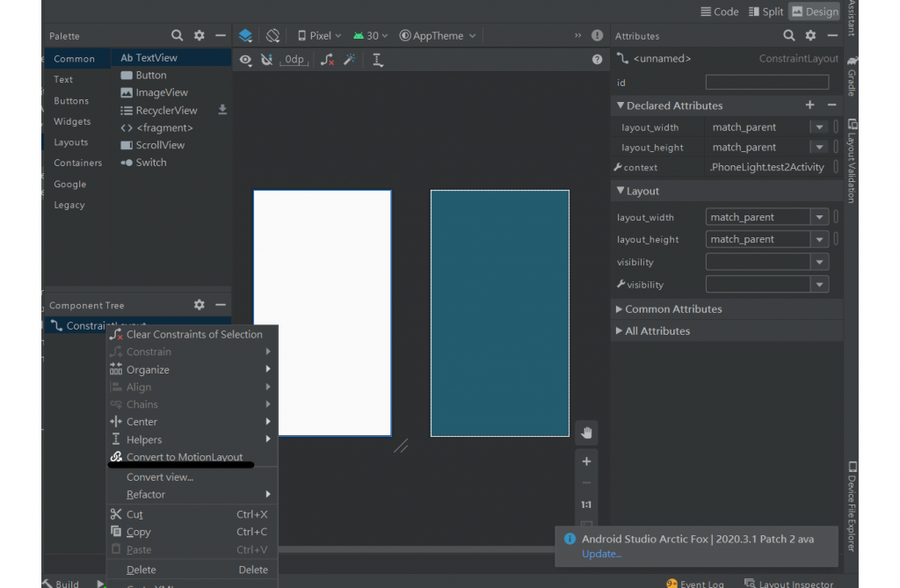Open Layout section layout_width combo box
Image resolution: width=900 pixels, height=588 pixels.
pos(766,217)
